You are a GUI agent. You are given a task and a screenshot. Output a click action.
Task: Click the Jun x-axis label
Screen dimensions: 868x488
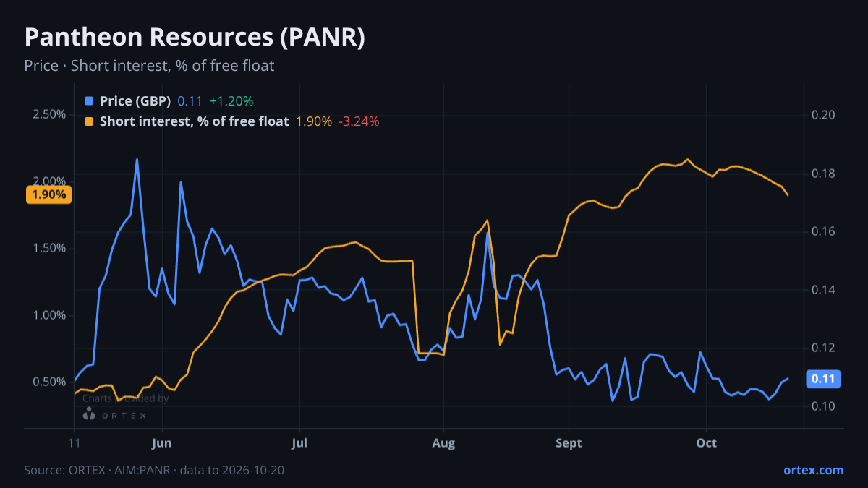[x=162, y=442]
